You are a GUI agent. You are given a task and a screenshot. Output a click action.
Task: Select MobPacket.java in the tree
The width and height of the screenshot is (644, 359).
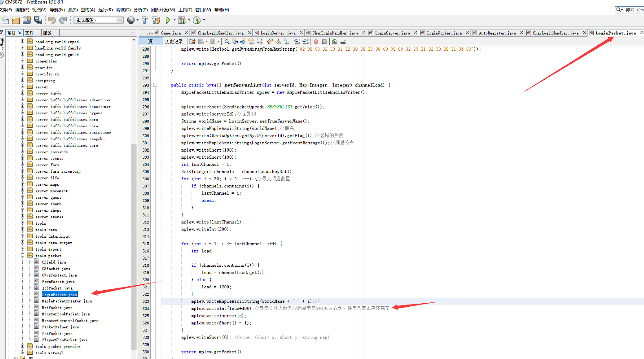(57, 308)
